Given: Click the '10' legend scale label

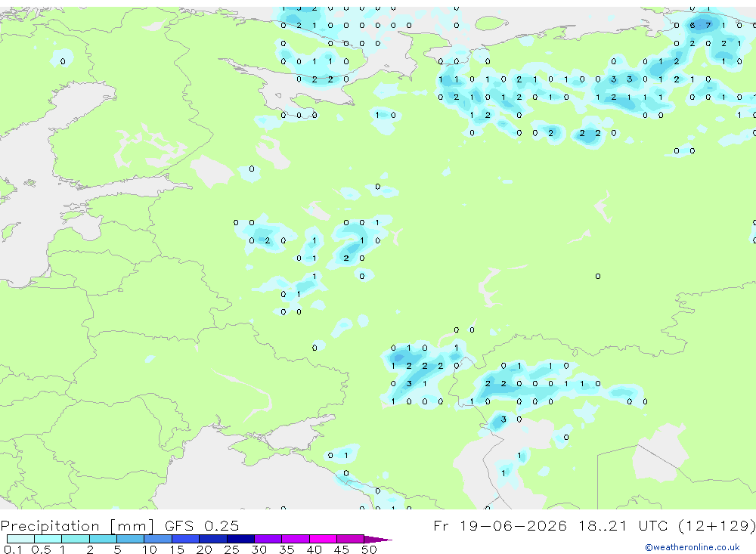Looking at the screenshot, I should tap(149, 549).
